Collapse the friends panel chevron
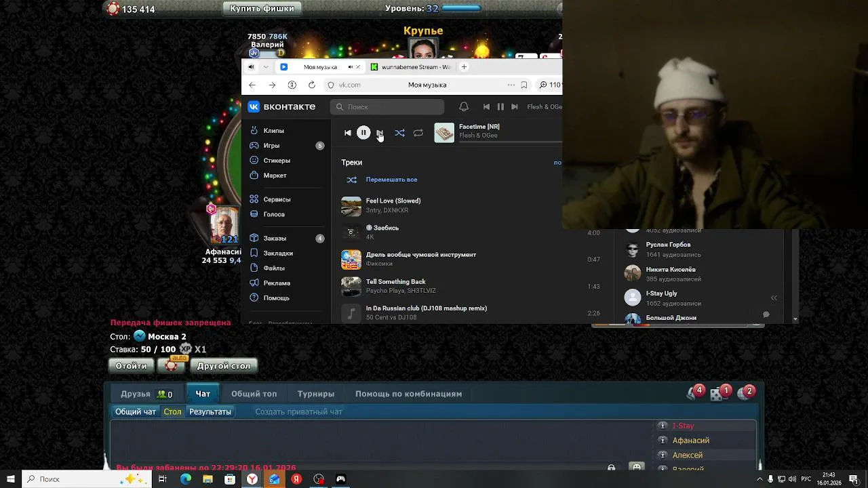The height and width of the screenshot is (488, 868). click(x=774, y=298)
